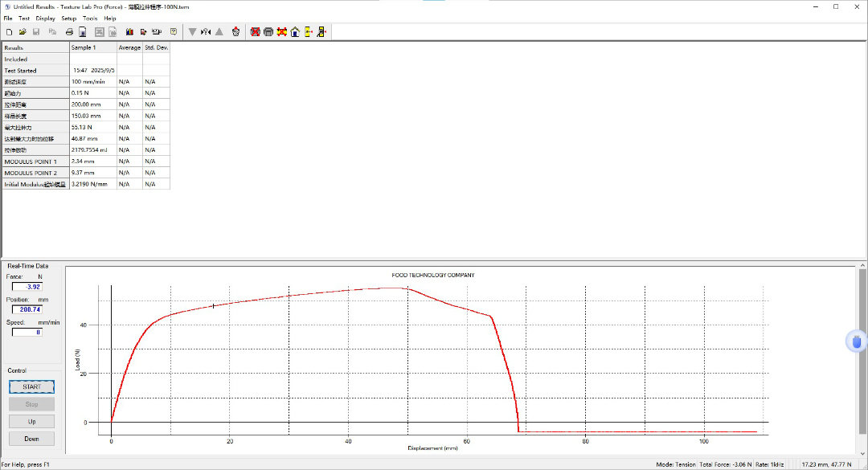868x470 pixels.
Task: Open the File menu
Action: click(8, 18)
